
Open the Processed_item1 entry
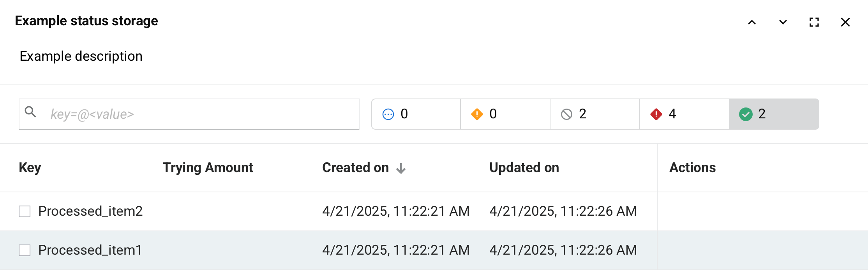coord(90,250)
